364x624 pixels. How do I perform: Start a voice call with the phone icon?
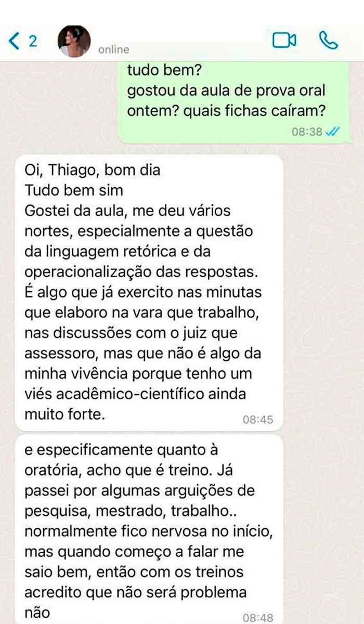point(328,40)
